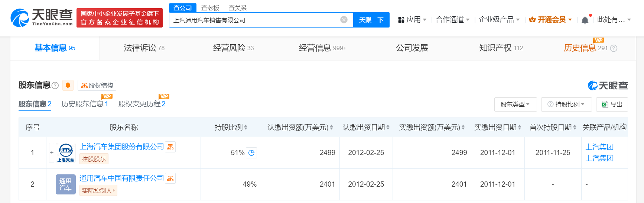Expand the 应用 menu in header
Screen dimensions: 644x203
point(412,20)
